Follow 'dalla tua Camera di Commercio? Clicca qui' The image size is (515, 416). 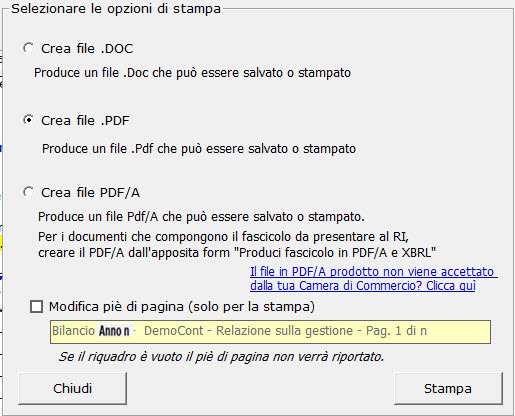363,286
